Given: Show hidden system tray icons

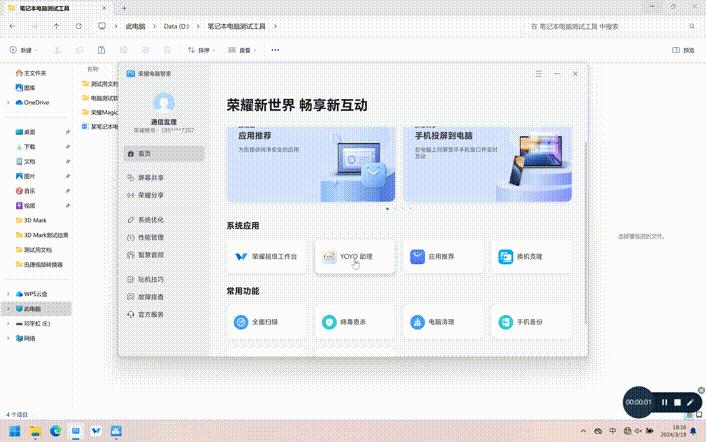Looking at the screenshot, I should click(584, 431).
